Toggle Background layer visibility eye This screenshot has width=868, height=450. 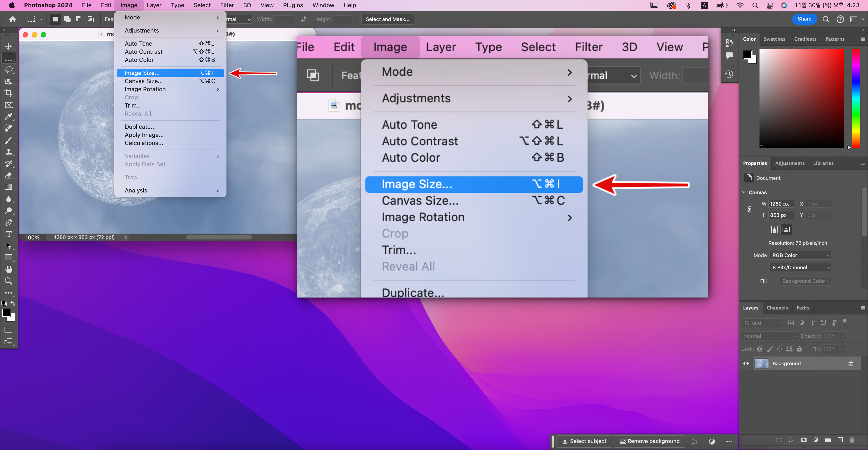(746, 364)
